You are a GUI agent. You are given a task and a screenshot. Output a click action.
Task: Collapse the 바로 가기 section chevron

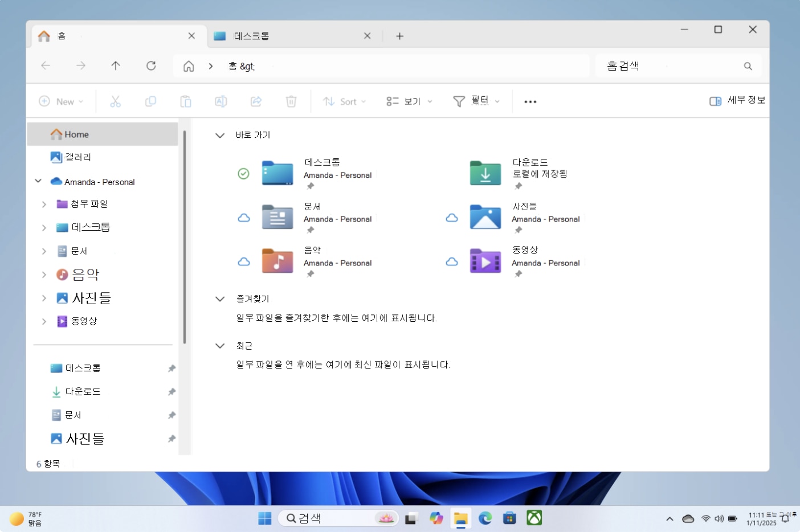click(220, 135)
